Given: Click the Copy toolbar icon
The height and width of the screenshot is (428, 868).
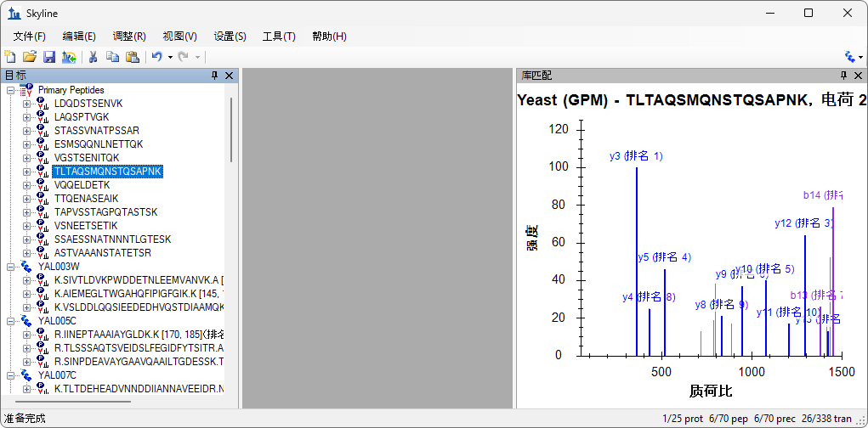Looking at the screenshot, I should pos(112,57).
